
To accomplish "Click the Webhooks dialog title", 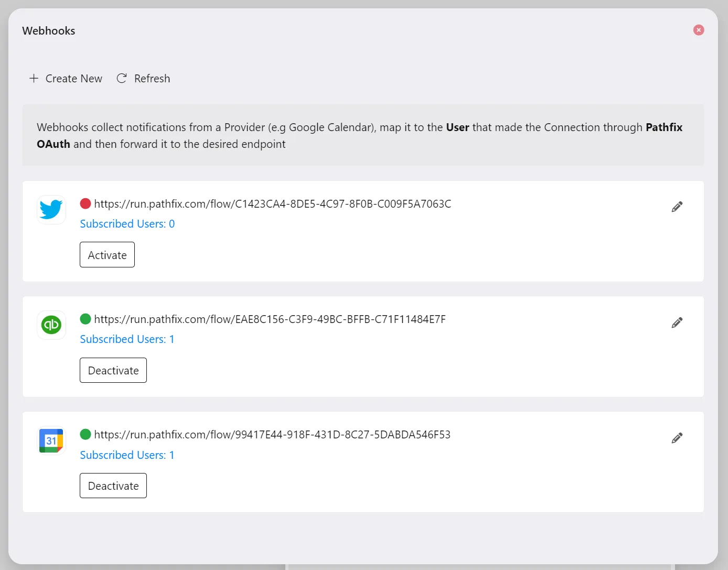I will coord(49,31).
